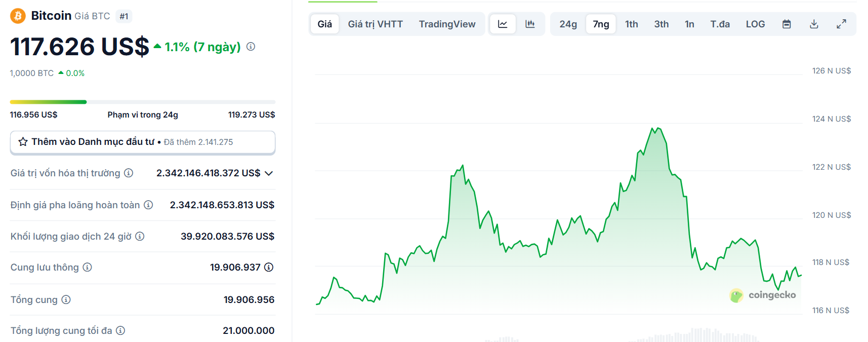Click the 116.956 US$ low value

tap(33, 115)
